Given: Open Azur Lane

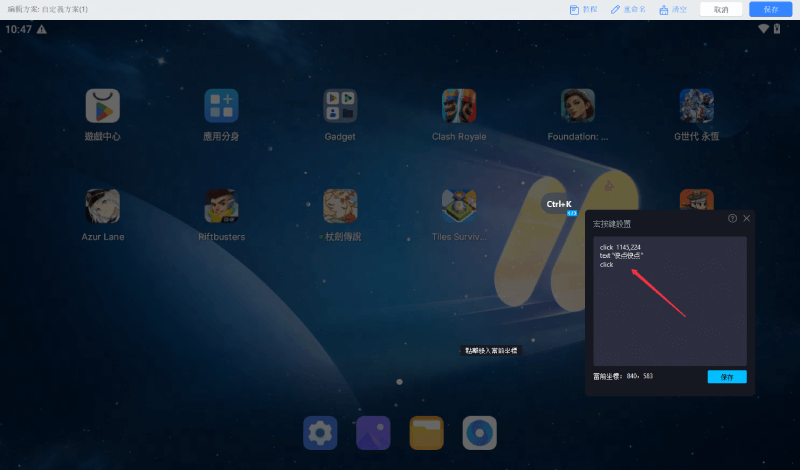Looking at the screenshot, I should (103, 206).
